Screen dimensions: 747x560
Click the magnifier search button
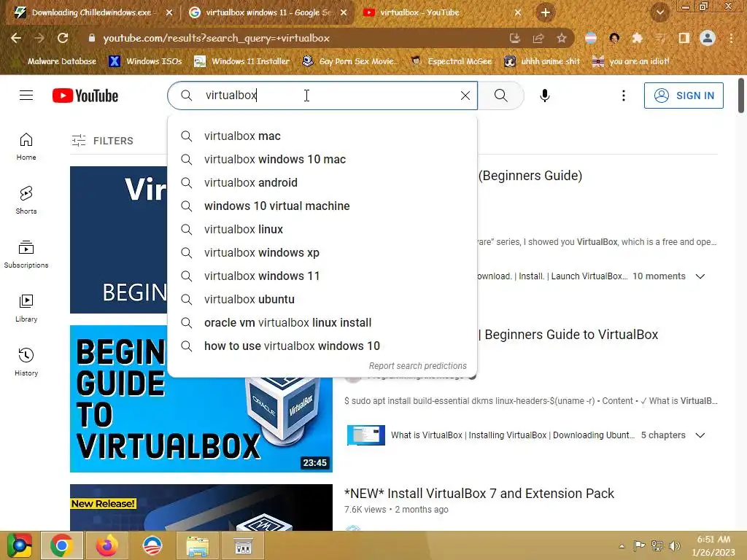coord(500,96)
